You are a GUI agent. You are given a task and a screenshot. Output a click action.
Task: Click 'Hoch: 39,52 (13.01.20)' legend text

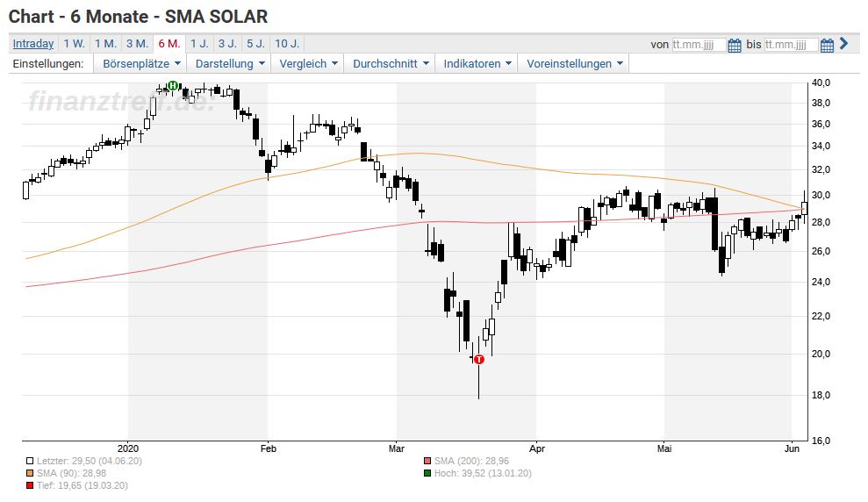(483, 473)
